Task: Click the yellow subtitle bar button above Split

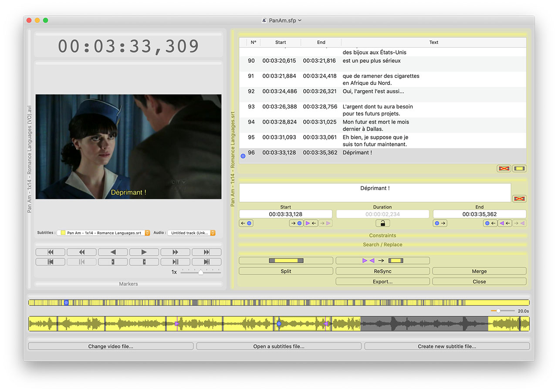Action: 286,260
